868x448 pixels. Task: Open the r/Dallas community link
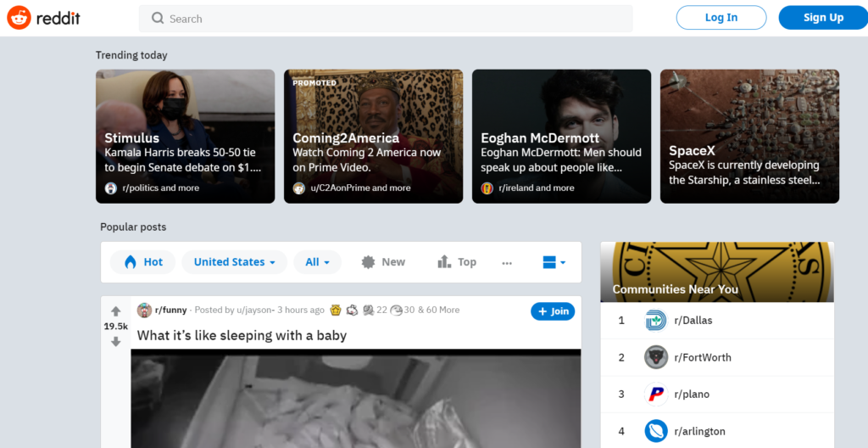(x=693, y=321)
